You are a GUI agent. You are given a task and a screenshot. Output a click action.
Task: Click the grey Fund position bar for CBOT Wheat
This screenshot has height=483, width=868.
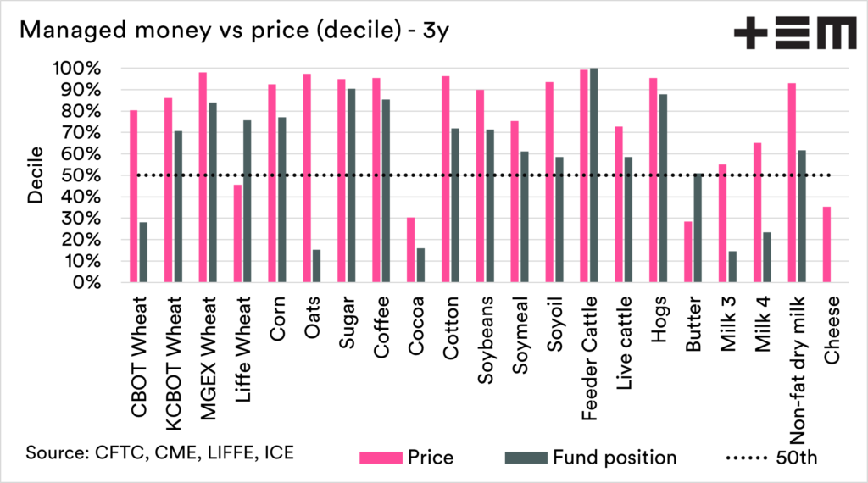click(x=142, y=252)
